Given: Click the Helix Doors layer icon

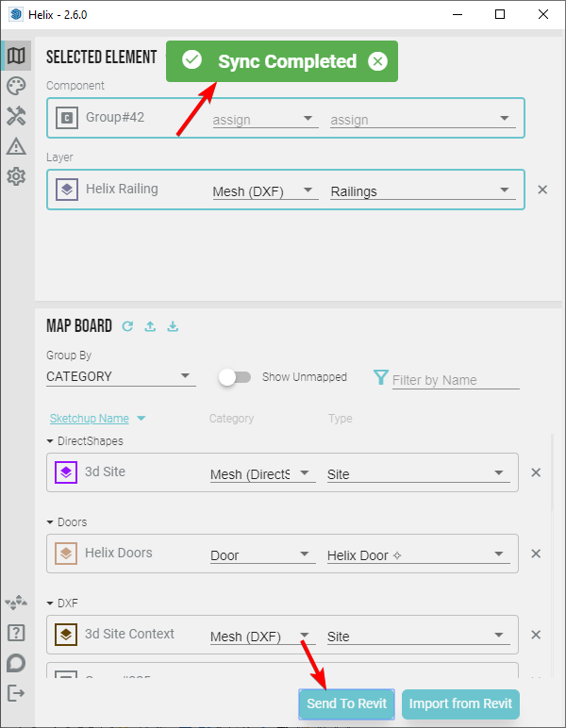Looking at the screenshot, I should click(x=66, y=554).
